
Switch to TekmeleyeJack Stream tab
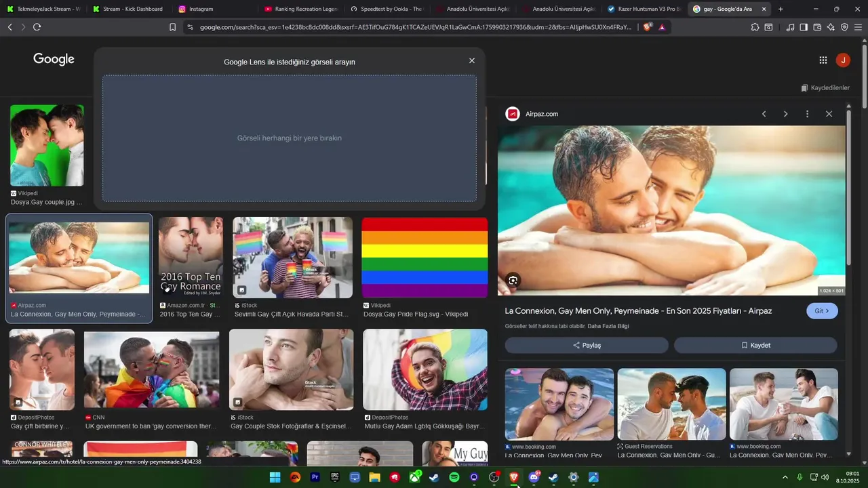pos(44,9)
